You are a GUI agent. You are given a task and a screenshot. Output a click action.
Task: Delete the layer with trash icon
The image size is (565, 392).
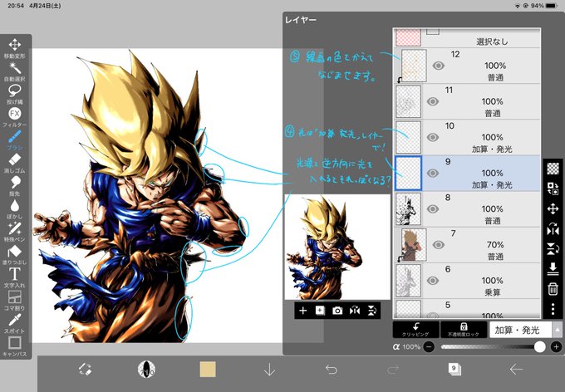pos(553,289)
